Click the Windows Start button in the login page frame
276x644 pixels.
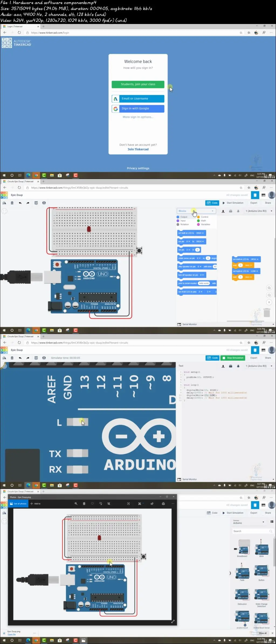[4, 175]
